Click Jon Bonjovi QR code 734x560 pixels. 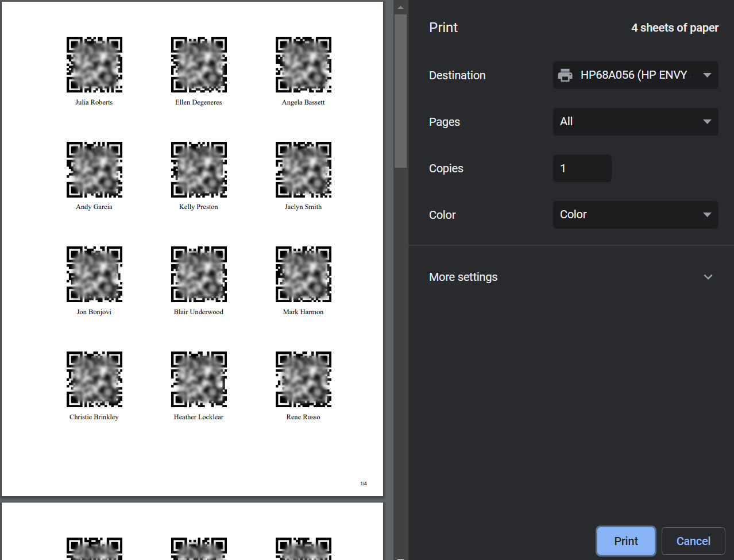click(x=94, y=275)
